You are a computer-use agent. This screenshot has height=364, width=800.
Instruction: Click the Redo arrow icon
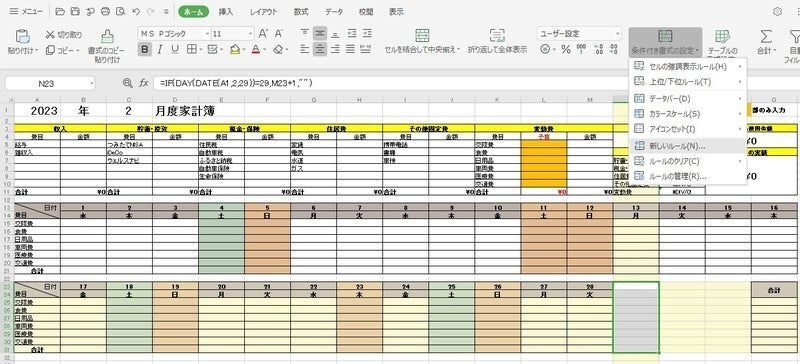tap(151, 11)
